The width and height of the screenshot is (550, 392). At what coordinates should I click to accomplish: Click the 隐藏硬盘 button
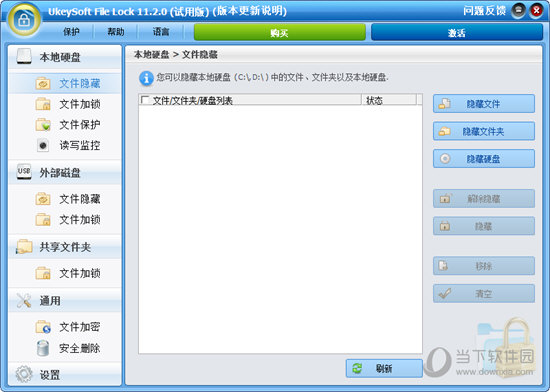point(484,159)
